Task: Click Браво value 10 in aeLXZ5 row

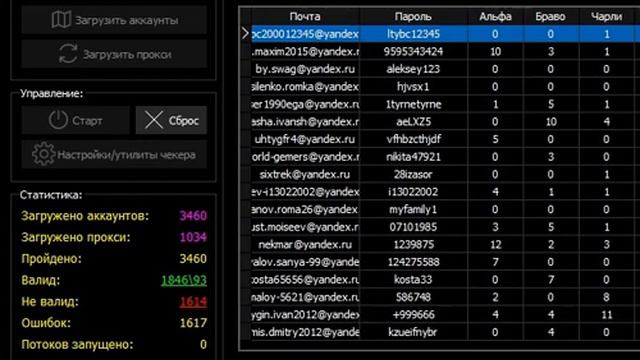Action: (x=551, y=122)
